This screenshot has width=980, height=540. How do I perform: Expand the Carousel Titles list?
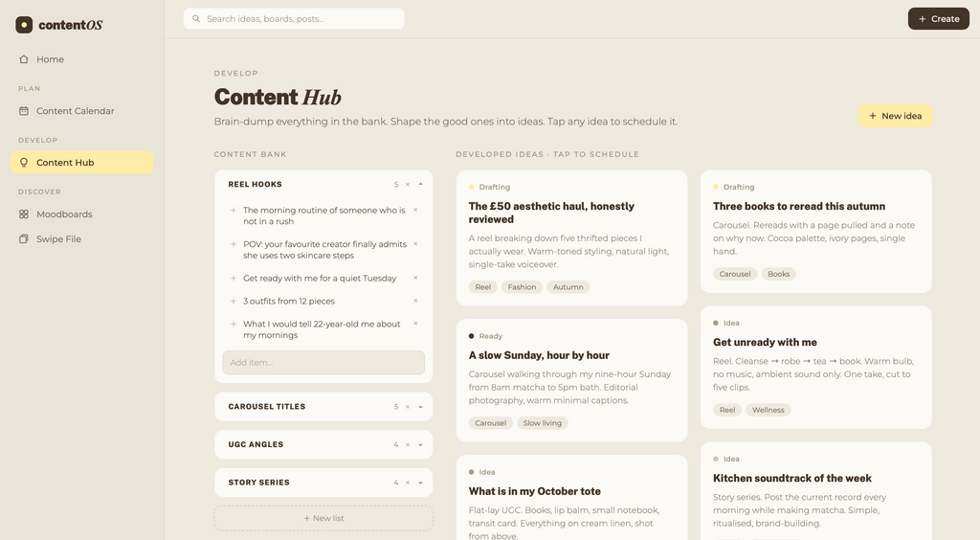[x=421, y=407]
